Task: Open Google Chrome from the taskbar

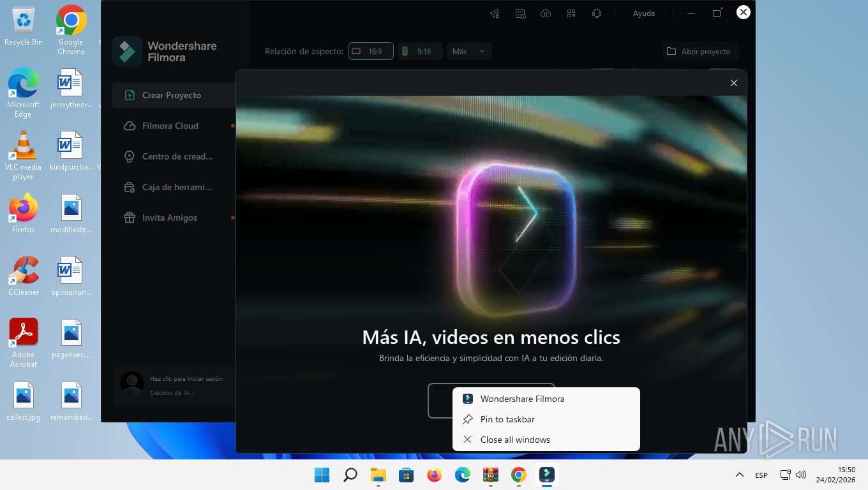Action: [519, 475]
